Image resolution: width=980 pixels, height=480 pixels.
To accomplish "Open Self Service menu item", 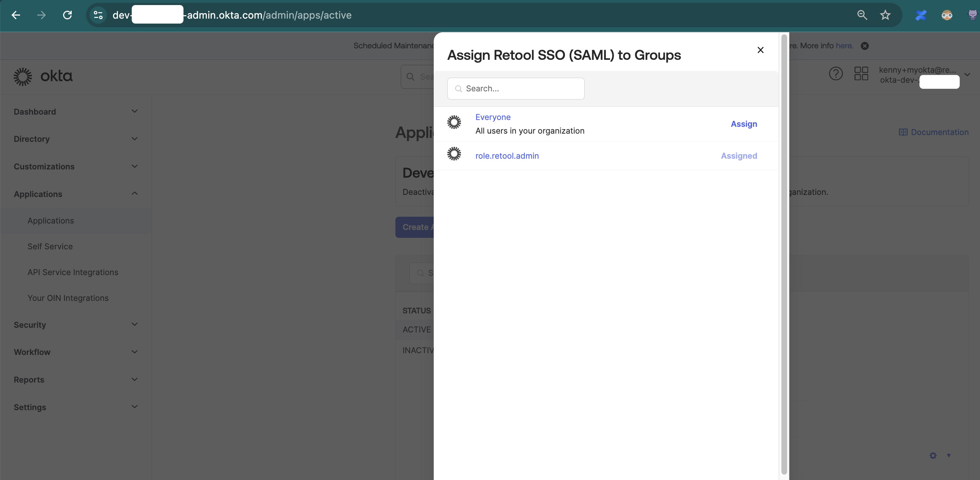I will coord(50,247).
